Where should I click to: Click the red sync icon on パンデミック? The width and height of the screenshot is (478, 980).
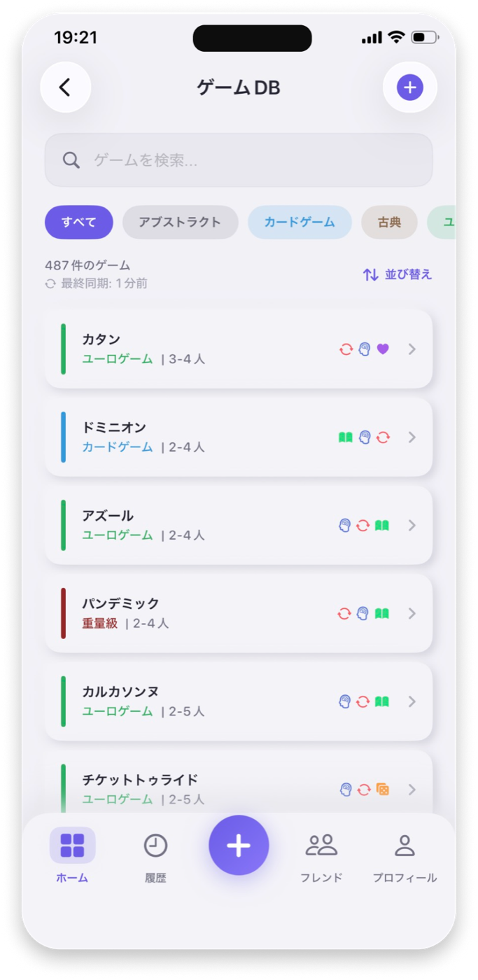click(346, 613)
